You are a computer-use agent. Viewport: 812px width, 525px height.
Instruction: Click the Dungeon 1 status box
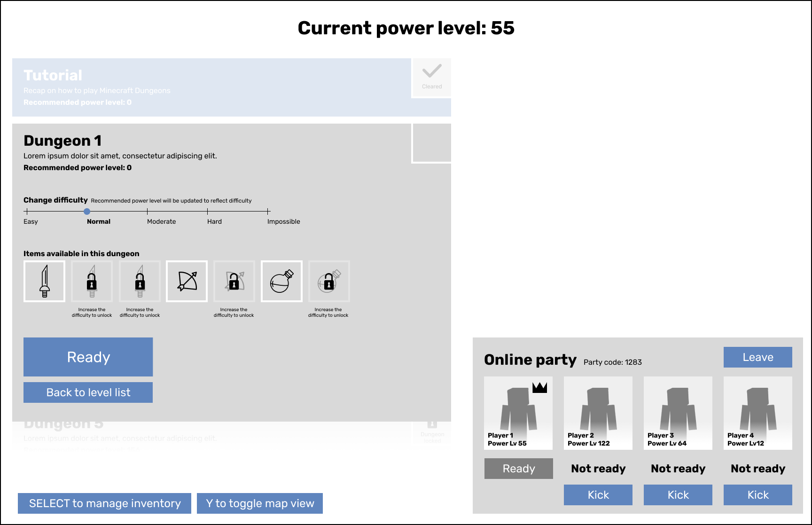432,143
